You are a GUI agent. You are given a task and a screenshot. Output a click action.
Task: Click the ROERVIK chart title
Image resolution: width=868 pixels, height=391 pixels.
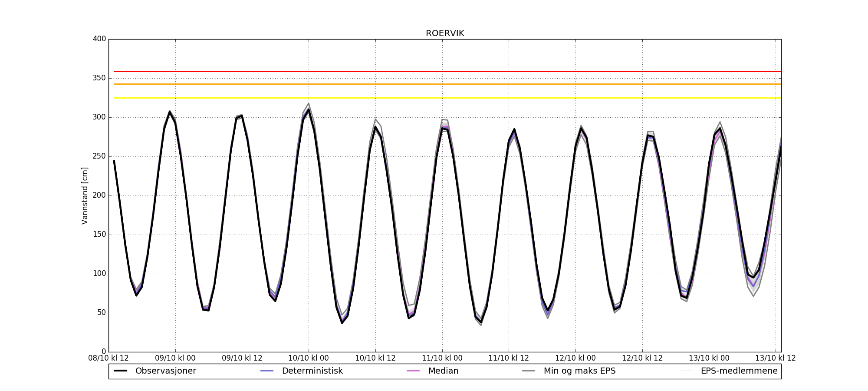click(445, 33)
